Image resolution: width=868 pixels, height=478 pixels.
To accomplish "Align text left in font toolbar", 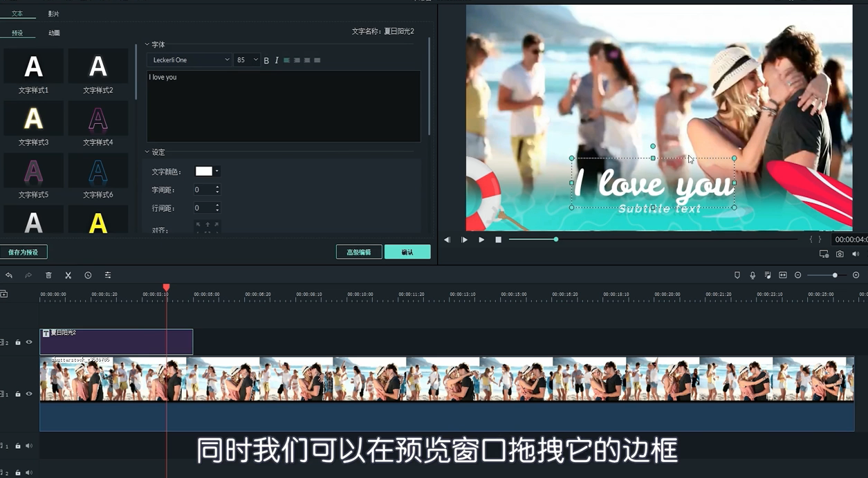I will tap(286, 60).
